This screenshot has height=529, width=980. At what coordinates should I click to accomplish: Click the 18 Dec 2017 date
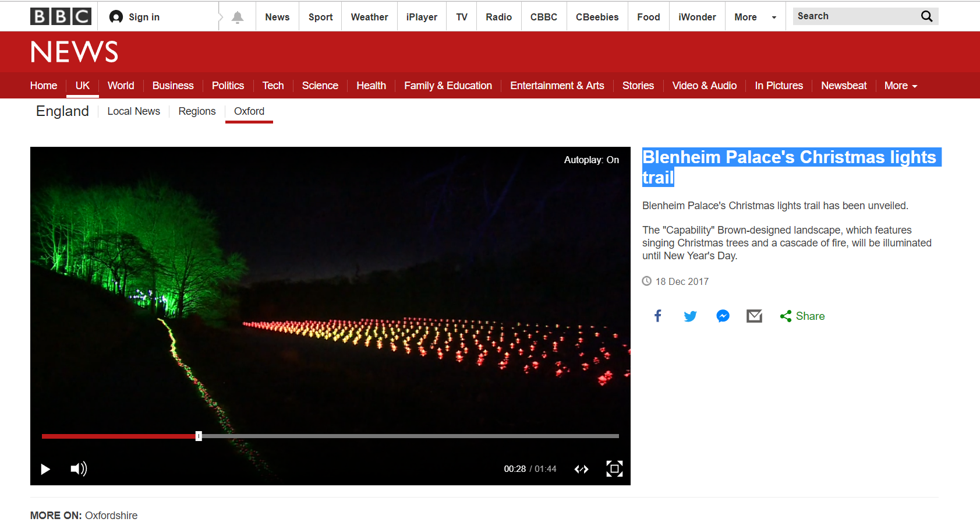pyautogui.click(x=682, y=281)
